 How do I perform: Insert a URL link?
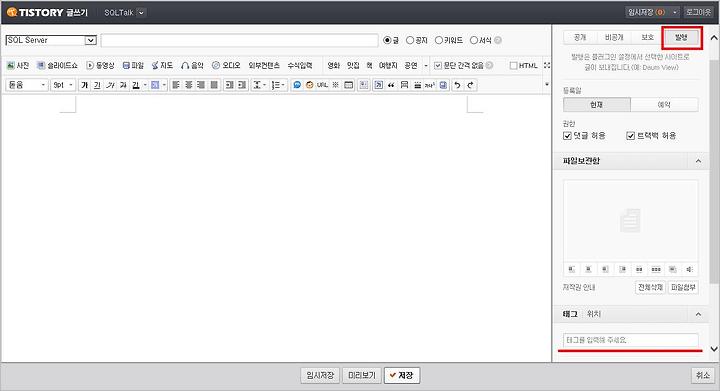[x=322, y=85]
